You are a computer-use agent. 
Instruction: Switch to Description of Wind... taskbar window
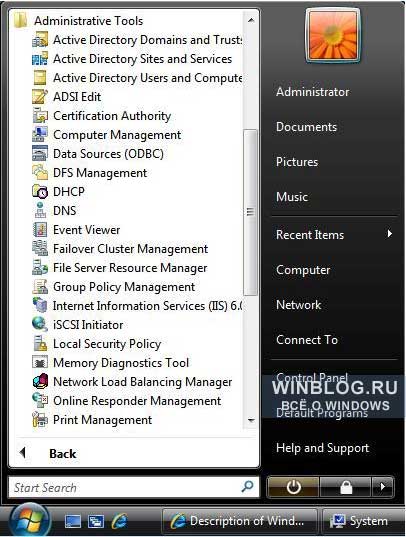[x=239, y=522]
